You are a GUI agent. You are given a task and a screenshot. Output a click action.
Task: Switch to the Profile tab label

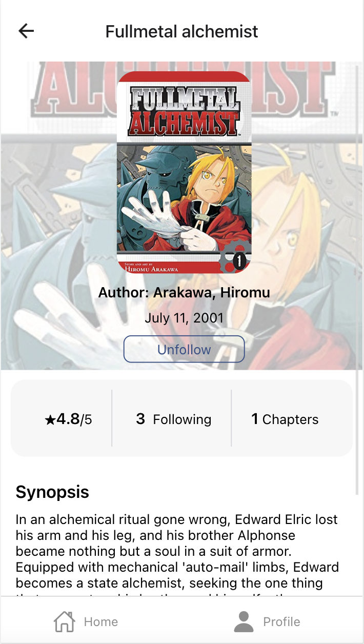click(281, 621)
